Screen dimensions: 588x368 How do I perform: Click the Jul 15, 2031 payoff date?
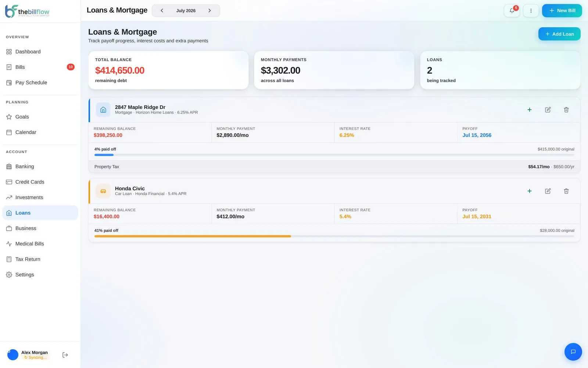click(x=477, y=217)
